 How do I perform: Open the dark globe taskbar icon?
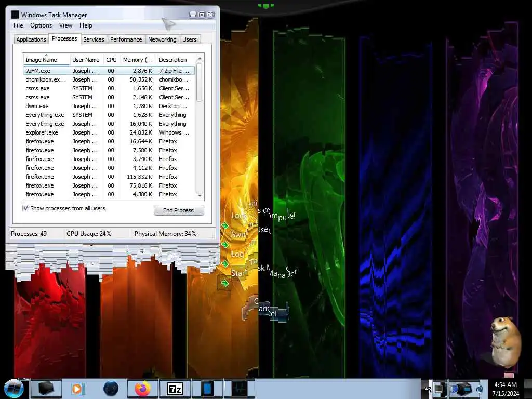pyautogui.click(x=111, y=389)
